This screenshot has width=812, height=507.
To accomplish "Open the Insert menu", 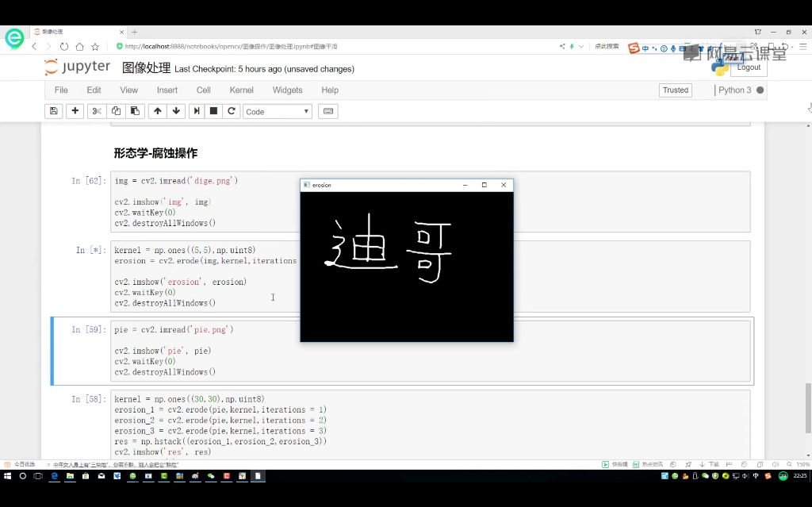I will coord(167,90).
